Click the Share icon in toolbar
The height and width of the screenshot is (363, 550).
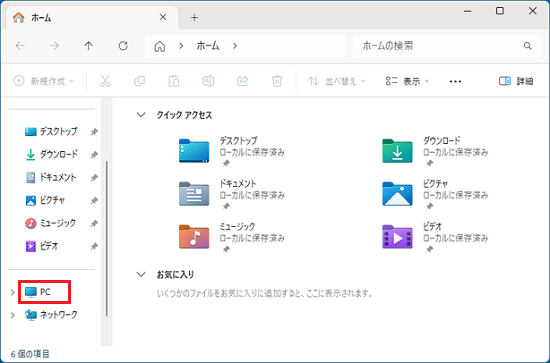(x=242, y=81)
